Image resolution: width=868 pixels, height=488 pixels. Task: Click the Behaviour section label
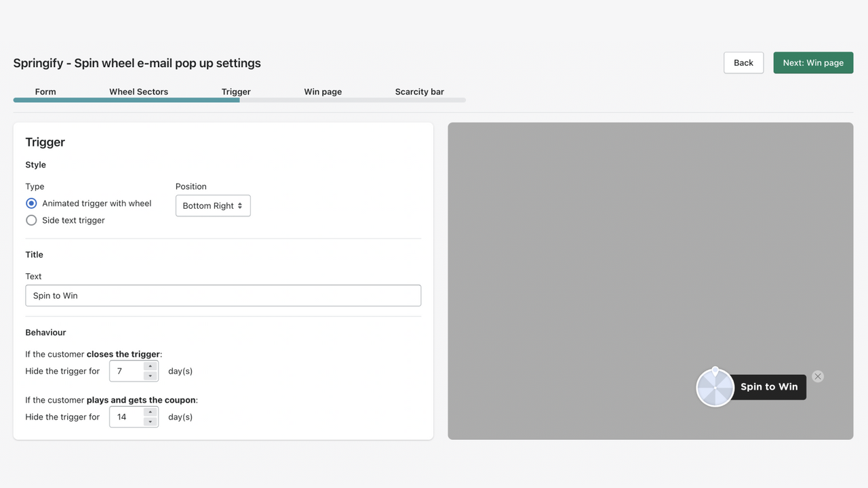(45, 333)
